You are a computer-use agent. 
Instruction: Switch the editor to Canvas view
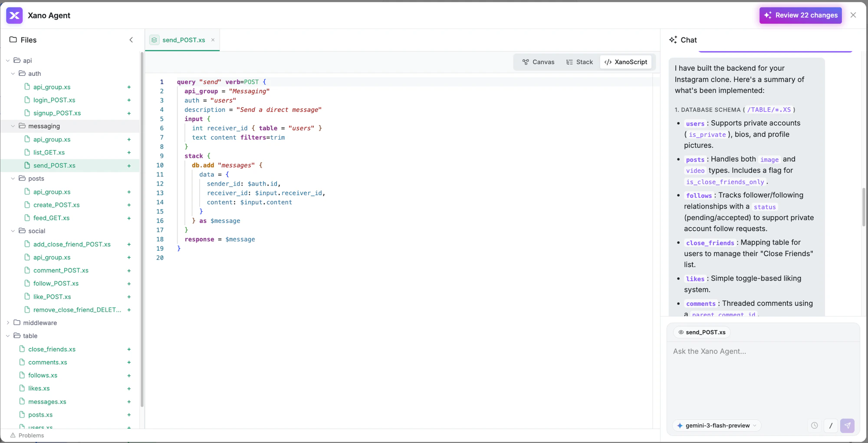point(538,62)
